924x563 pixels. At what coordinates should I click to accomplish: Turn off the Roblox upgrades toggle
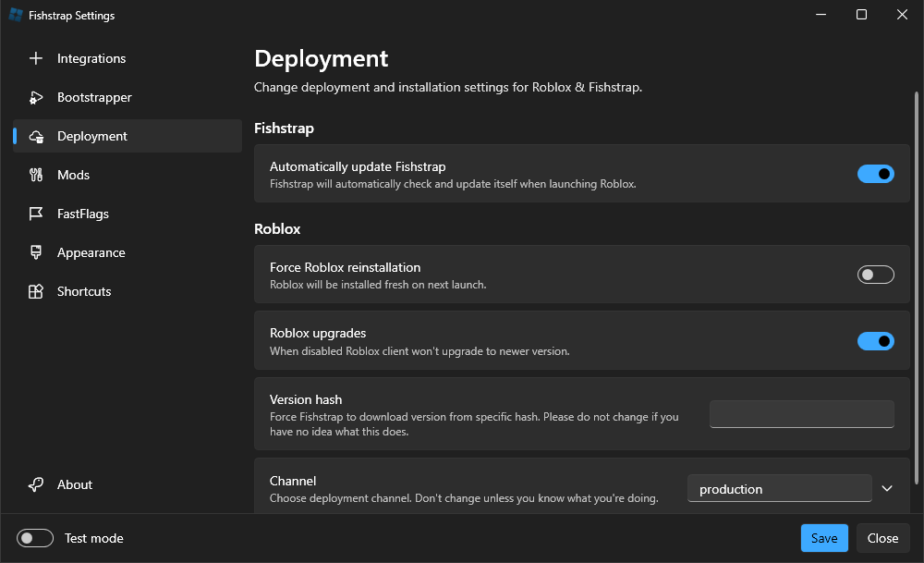tap(875, 341)
